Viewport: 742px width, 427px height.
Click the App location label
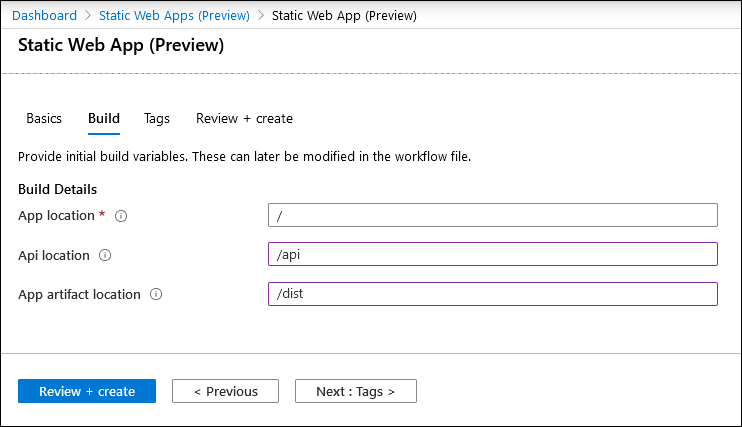[56, 216]
